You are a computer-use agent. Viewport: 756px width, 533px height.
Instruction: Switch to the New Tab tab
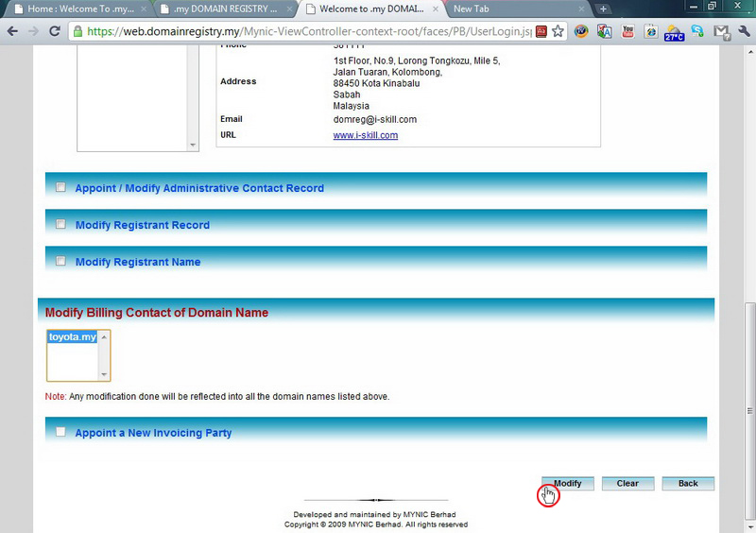point(516,9)
